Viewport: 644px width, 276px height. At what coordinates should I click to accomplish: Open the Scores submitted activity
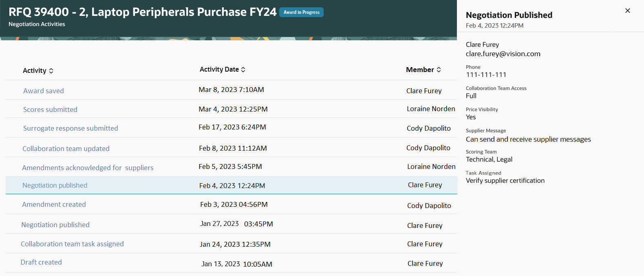[x=50, y=110]
